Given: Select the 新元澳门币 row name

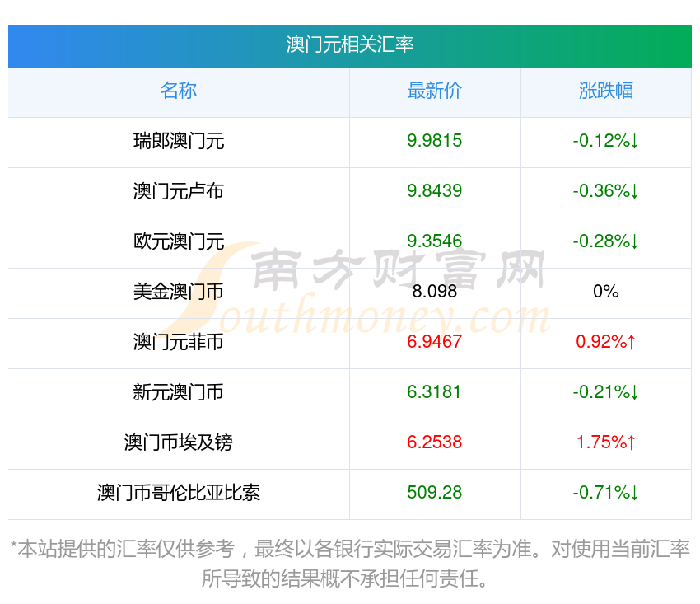Looking at the screenshot, I should (179, 392).
